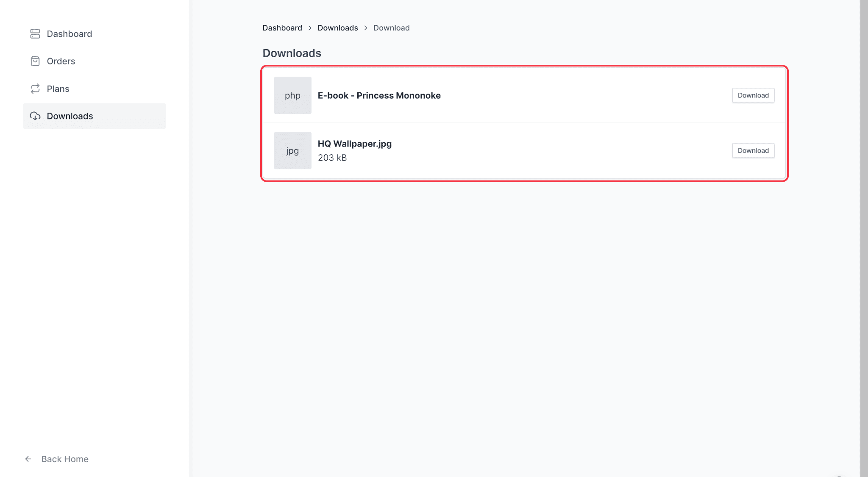This screenshot has height=477, width=868.
Task: Open Dashboard from the sidebar menu
Action: point(69,34)
